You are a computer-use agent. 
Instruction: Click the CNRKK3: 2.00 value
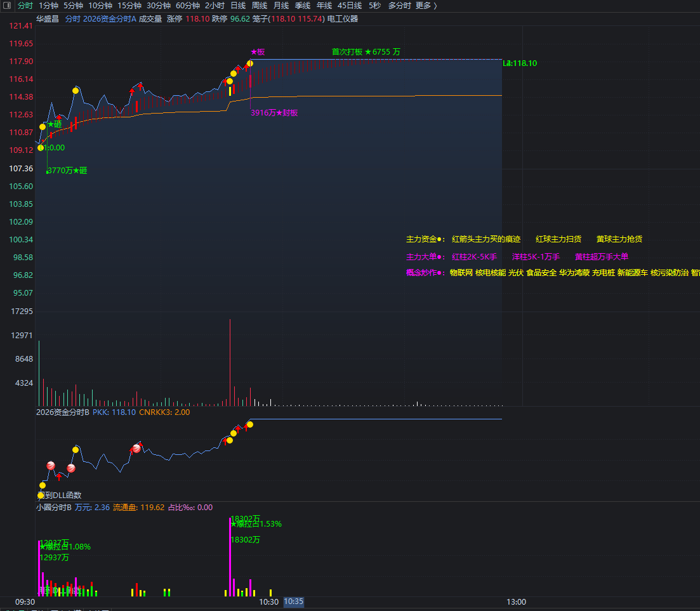[164, 412]
